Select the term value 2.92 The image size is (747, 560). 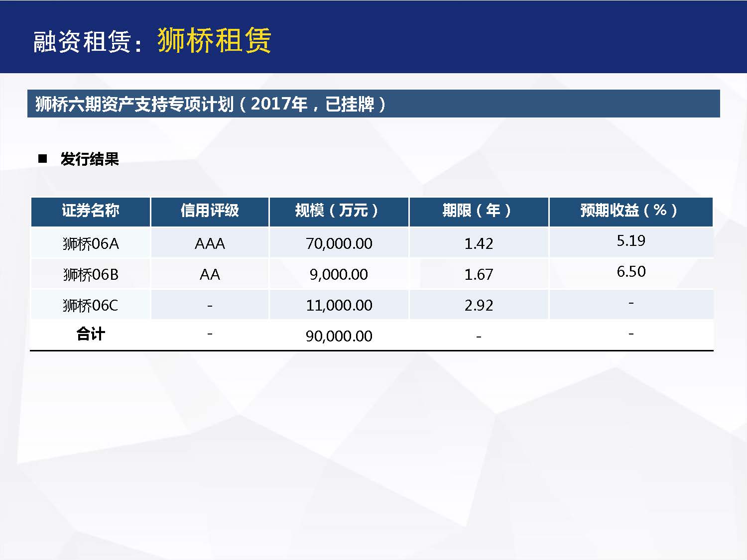click(479, 305)
